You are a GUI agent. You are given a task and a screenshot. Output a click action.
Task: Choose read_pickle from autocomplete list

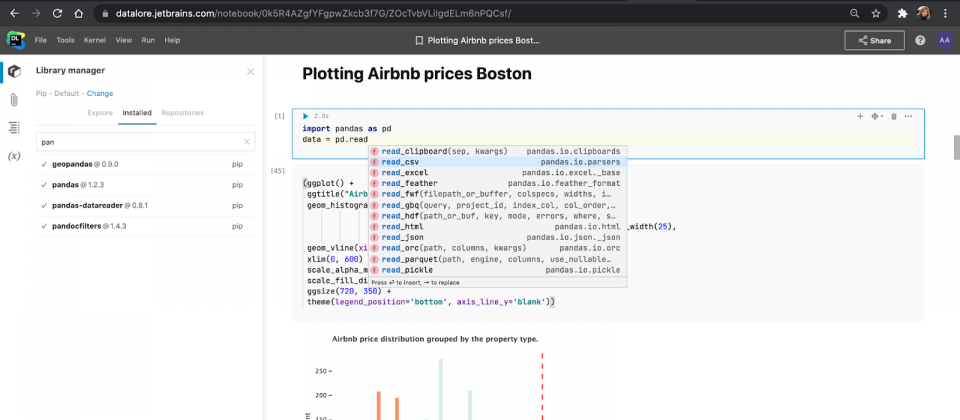[x=497, y=270]
